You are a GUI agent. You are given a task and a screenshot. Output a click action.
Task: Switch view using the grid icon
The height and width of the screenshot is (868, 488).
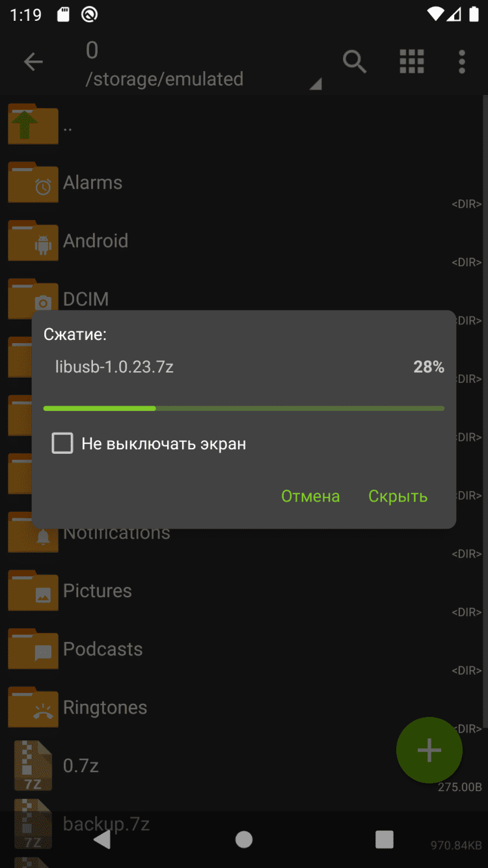tap(411, 62)
